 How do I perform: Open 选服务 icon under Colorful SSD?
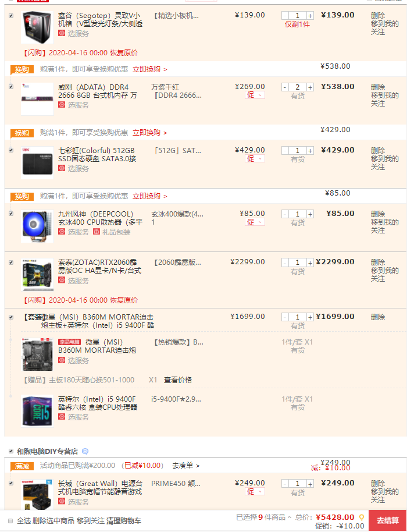pyautogui.click(x=61, y=168)
